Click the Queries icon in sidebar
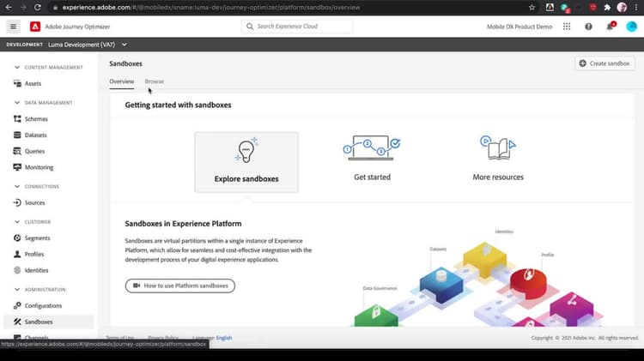This screenshot has height=361, width=644. click(x=17, y=151)
